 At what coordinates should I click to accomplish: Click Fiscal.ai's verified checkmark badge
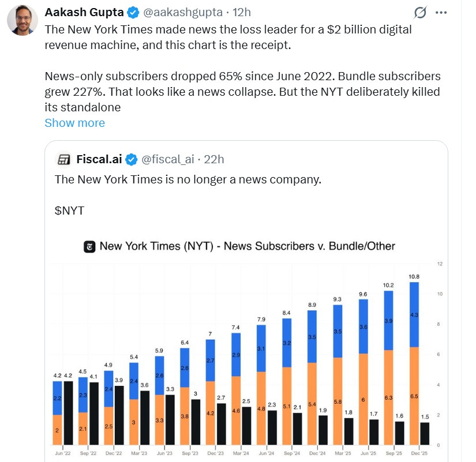pos(132,159)
